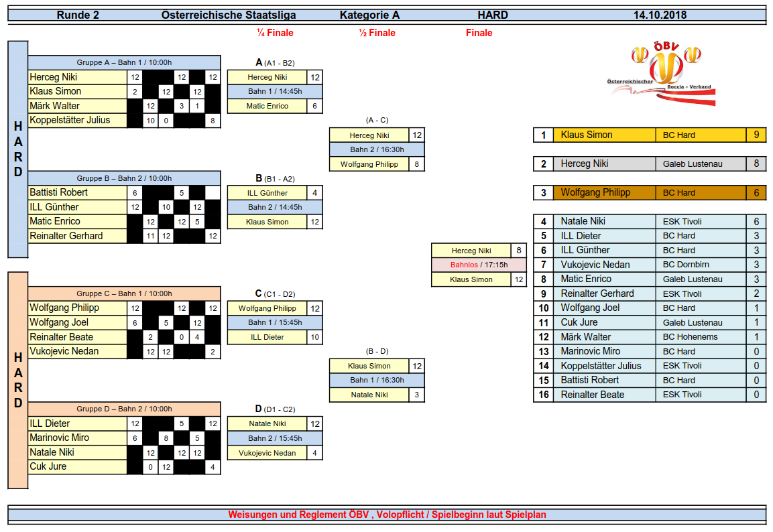Viewport: 773px width, 532px height.
Task: Select the Bahn 2 / 16:30h semifinal cell
Action: 376,149
